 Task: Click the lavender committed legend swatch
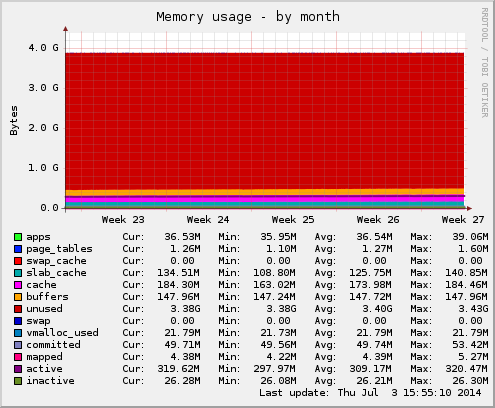coord(18,345)
